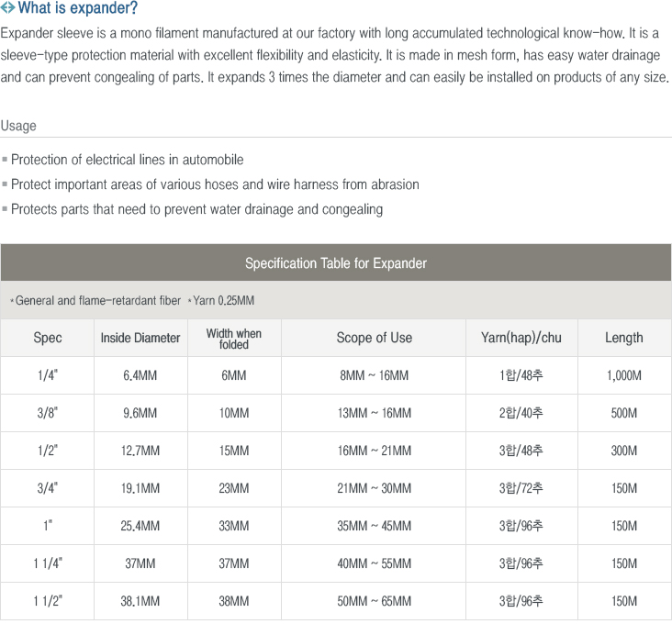
Task: Click the "Width when folded" column header
Action: point(234,338)
